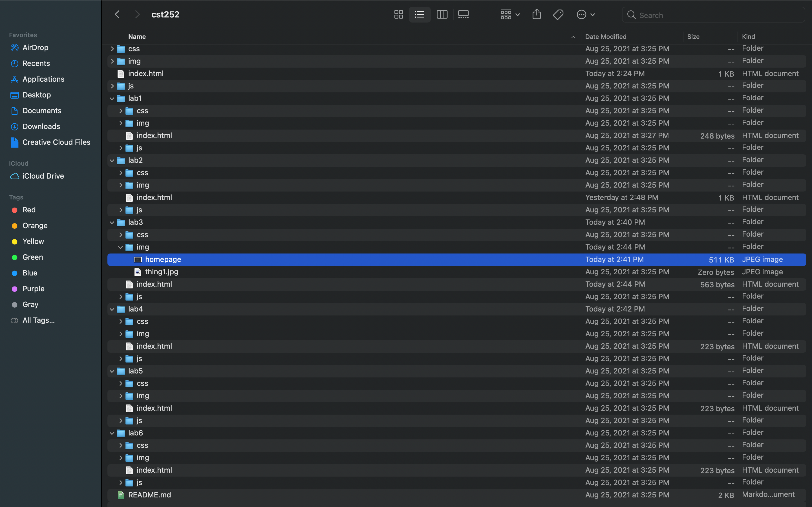Collapse the lab3 folder

pyautogui.click(x=112, y=222)
